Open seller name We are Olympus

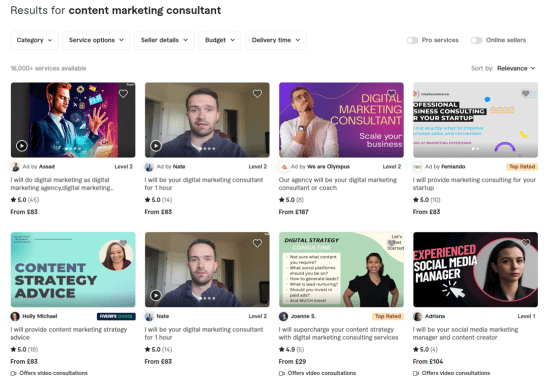click(328, 167)
